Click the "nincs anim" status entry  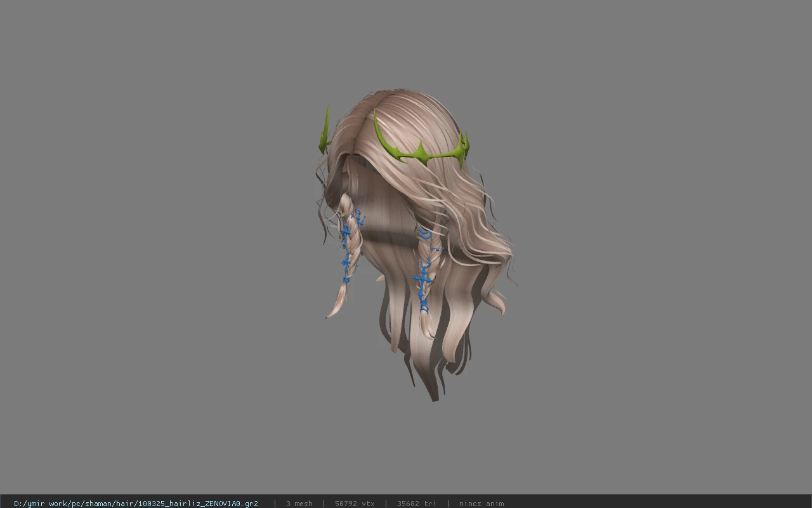(481, 504)
